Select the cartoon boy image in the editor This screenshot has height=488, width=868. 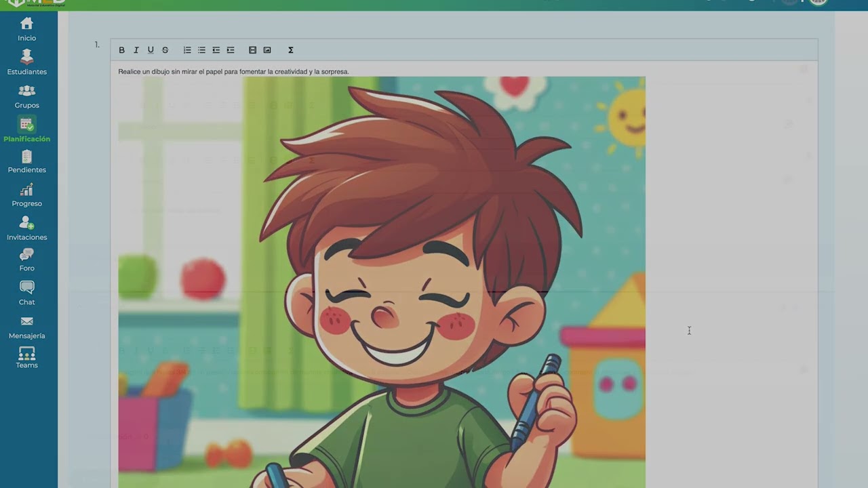(x=382, y=282)
